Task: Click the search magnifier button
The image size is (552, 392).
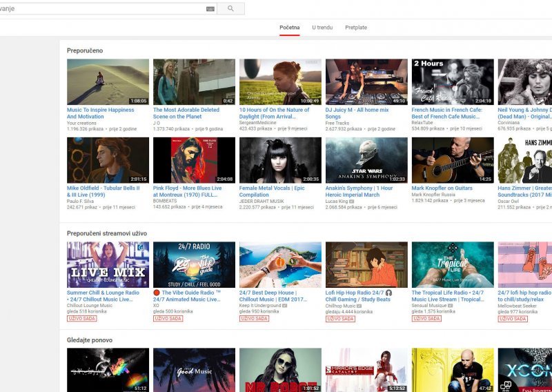Action: pyautogui.click(x=230, y=8)
